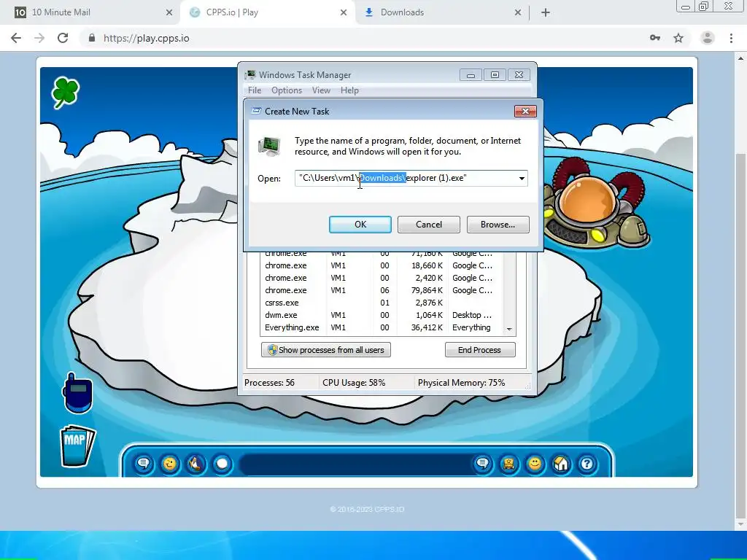Bookmark page with star icon
Screen dimensions: 747x560
click(x=678, y=38)
